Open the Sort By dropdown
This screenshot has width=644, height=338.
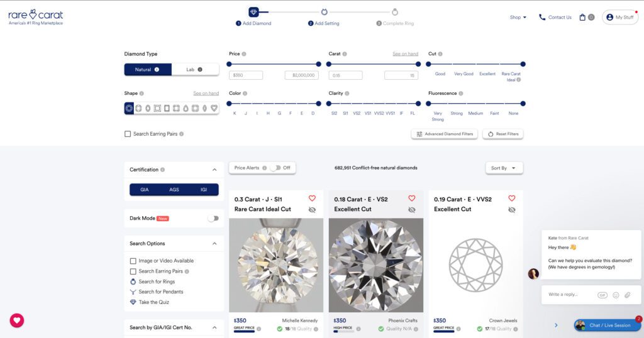(x=504, y=168)
